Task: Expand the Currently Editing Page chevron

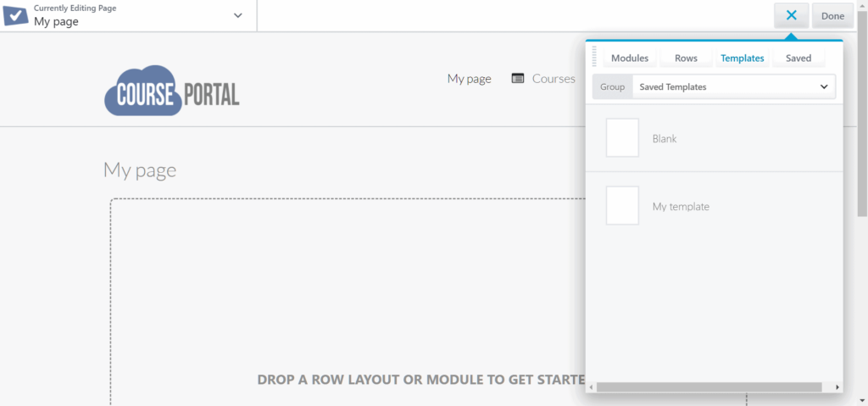Action: [x=237, y=15]
